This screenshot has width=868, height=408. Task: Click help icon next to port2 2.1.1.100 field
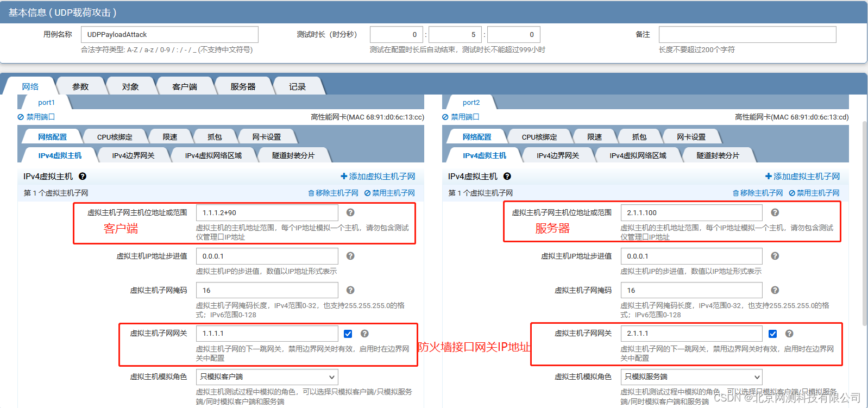(775, 212)
